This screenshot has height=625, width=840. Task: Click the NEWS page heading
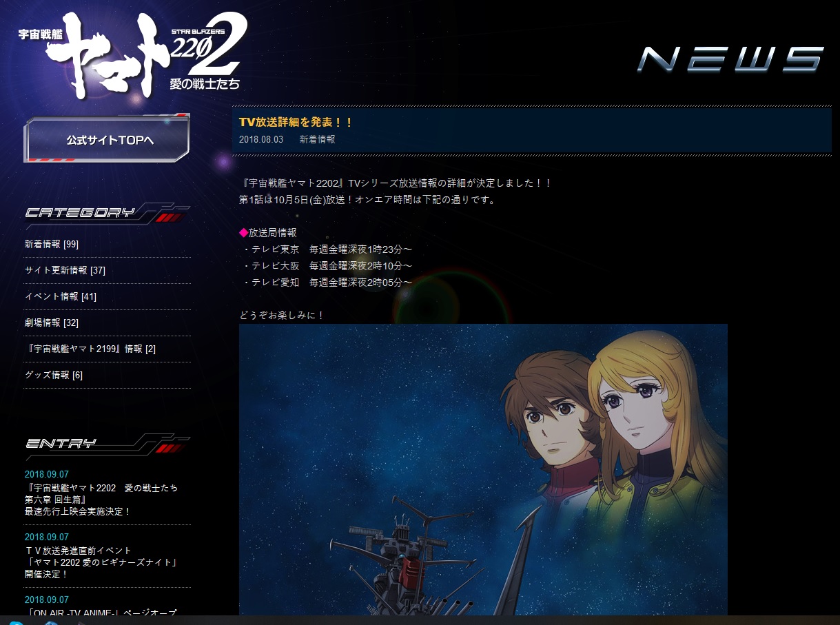click(x=730, y=59)
